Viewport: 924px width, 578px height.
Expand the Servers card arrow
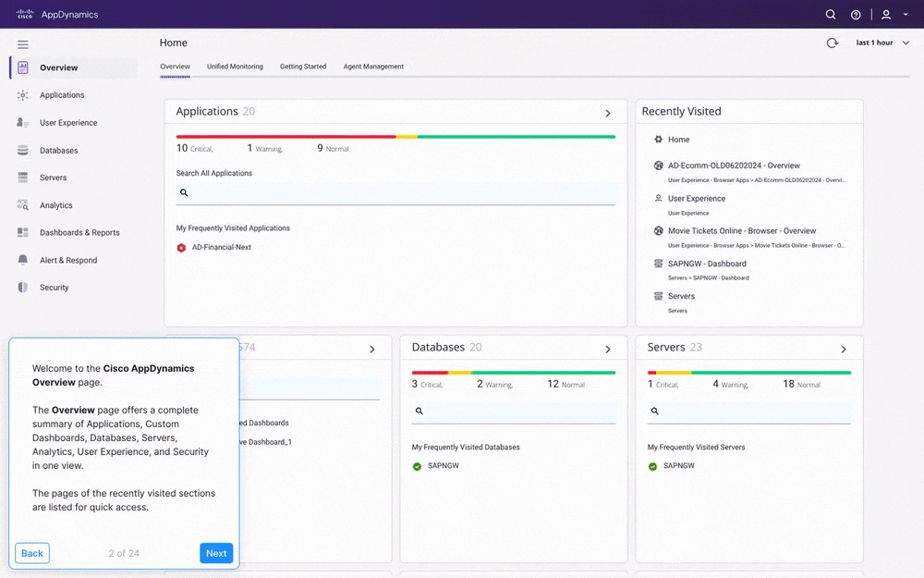(x=844, y=350)
